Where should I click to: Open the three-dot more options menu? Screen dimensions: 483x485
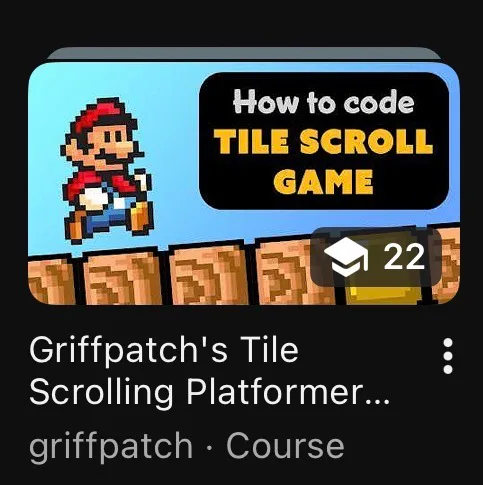(x=448, y=356)
